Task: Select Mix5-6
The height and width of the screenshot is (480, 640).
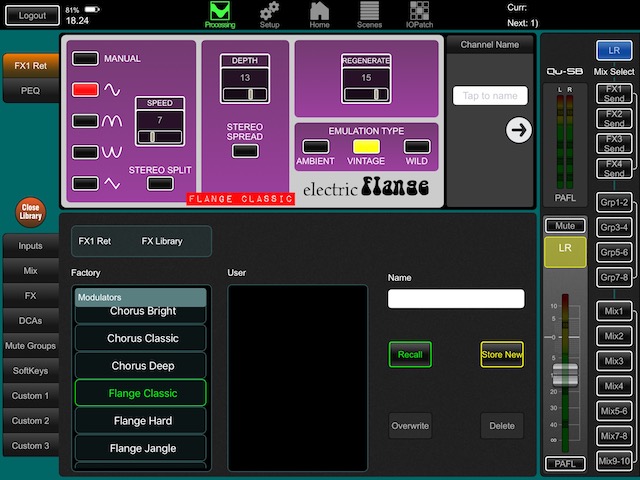Action: (x=614, y=411)
